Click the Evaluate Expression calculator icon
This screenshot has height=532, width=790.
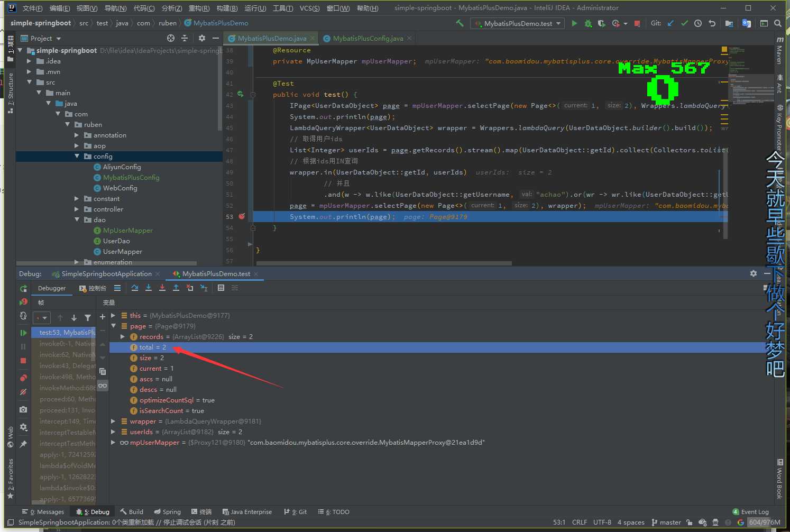(x=221, y=288)
